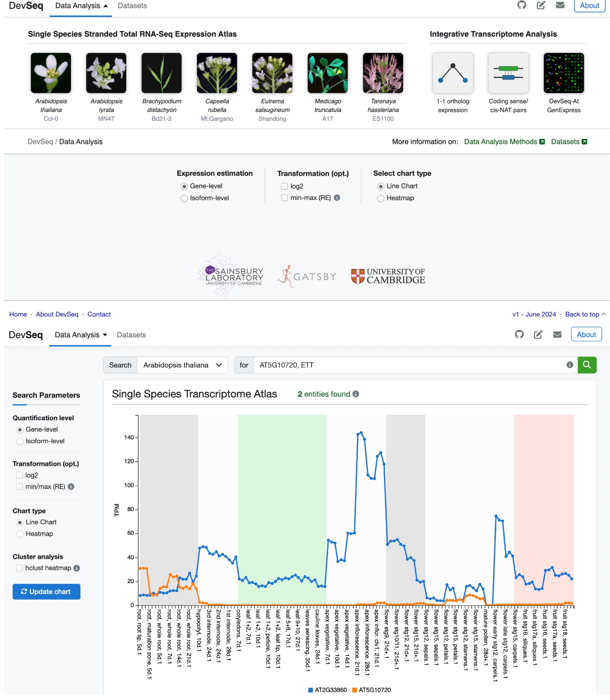Open the GitHub icon in lower navbar

pos(519,335)
